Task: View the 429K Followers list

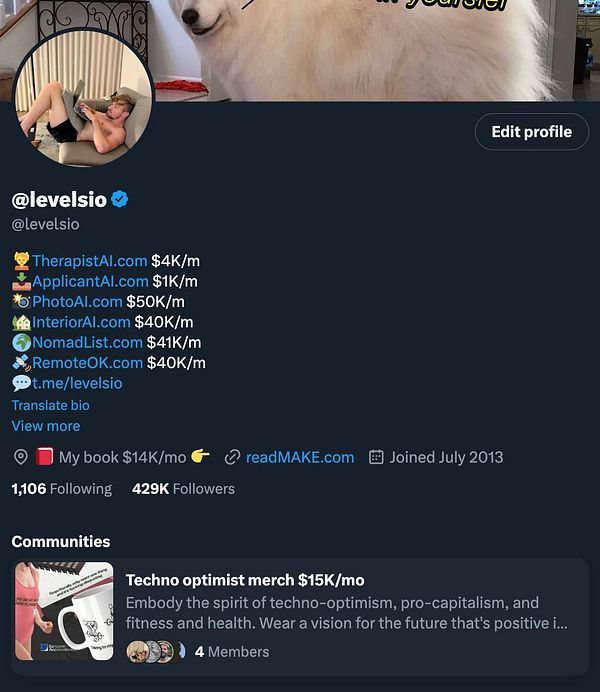Action: click(184, 489)
